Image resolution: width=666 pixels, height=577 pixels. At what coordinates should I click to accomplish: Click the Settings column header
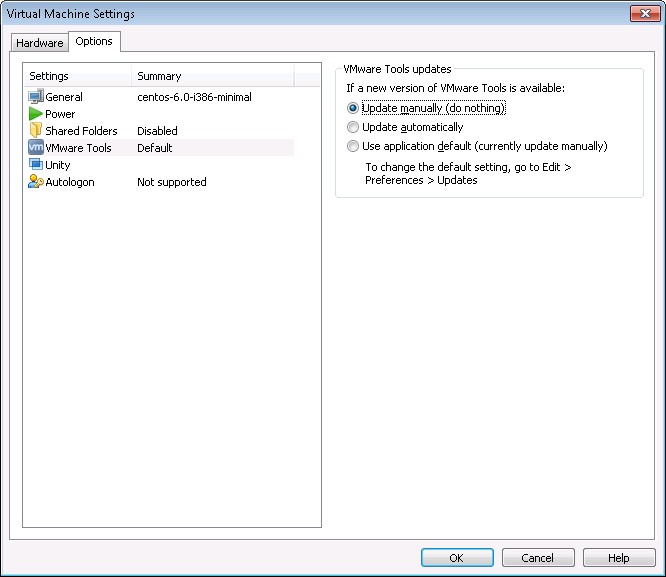(77, 76)
